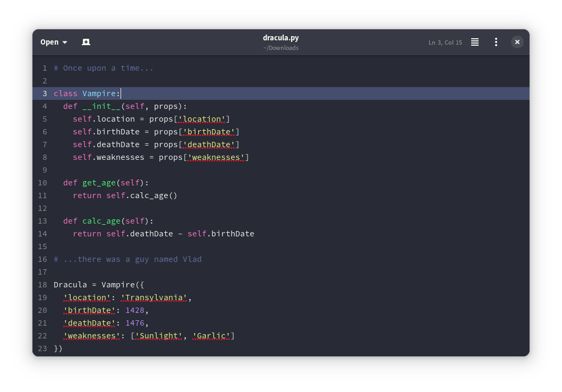Screen dimensions: 562x392
Task: Click the ~/Downloads path under the title
Action: coord(281,48)
